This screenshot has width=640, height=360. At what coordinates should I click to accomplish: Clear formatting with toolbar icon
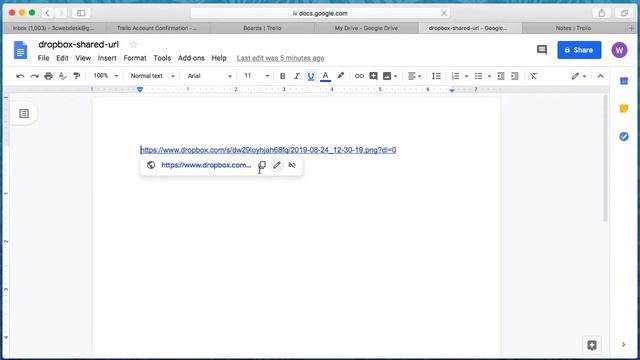pos(533,76)
